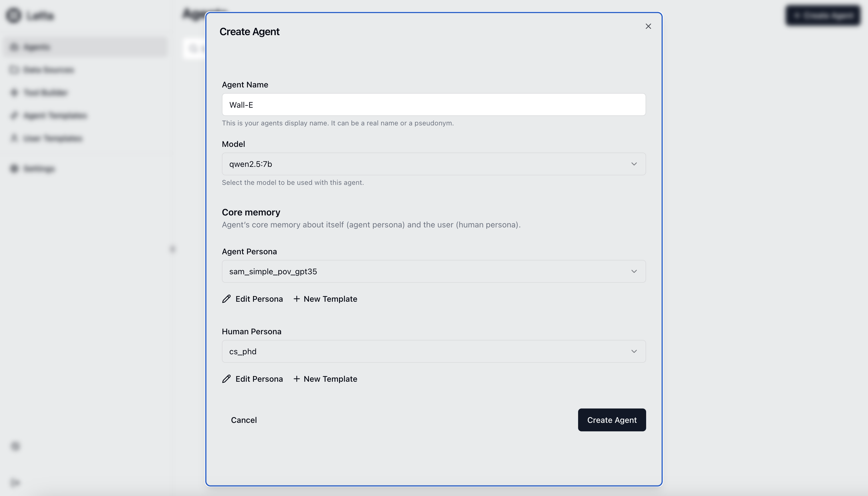Image resolution: width=868 pixels, height=496 pixels.
Task: Click the pencil icon under Human Persona dropdown
Action: click(x=226, y=379)
